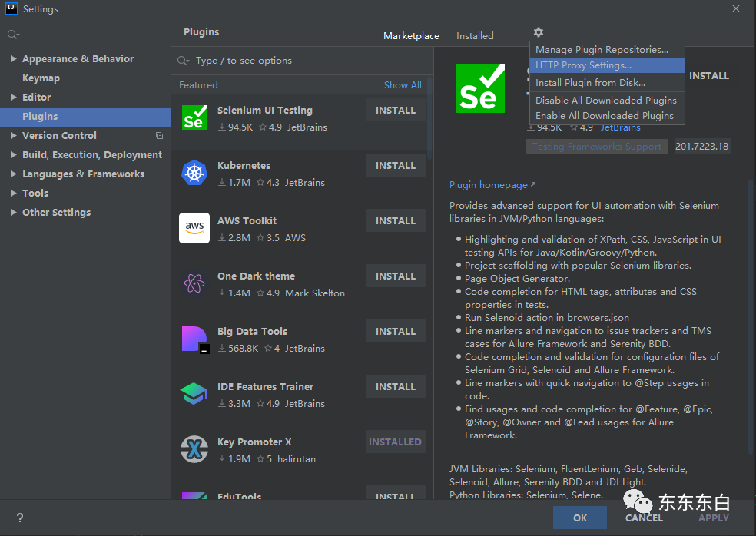Select the IDE Features Trainer icon
756x536 pixels.
[194, 394]
